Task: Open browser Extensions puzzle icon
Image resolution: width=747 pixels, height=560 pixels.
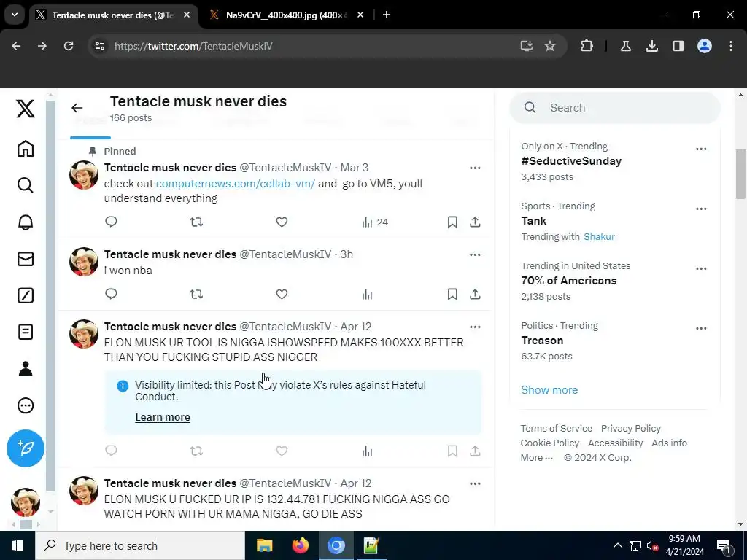Action: (587, 46)
